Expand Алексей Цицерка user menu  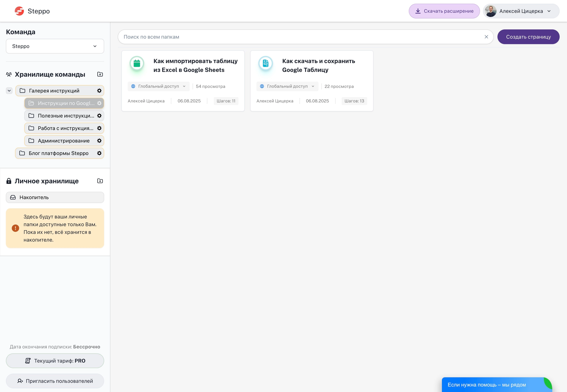521,11
